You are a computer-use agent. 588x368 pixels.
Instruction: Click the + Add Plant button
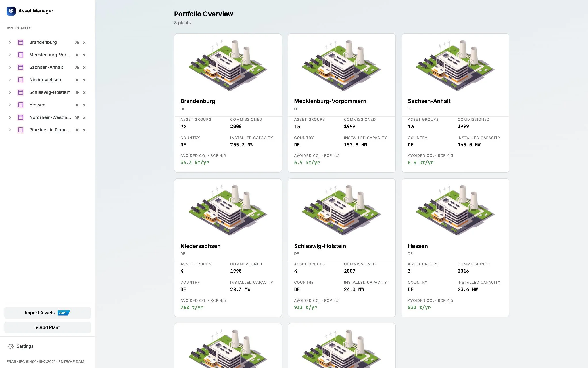click(x=47, y=327)
